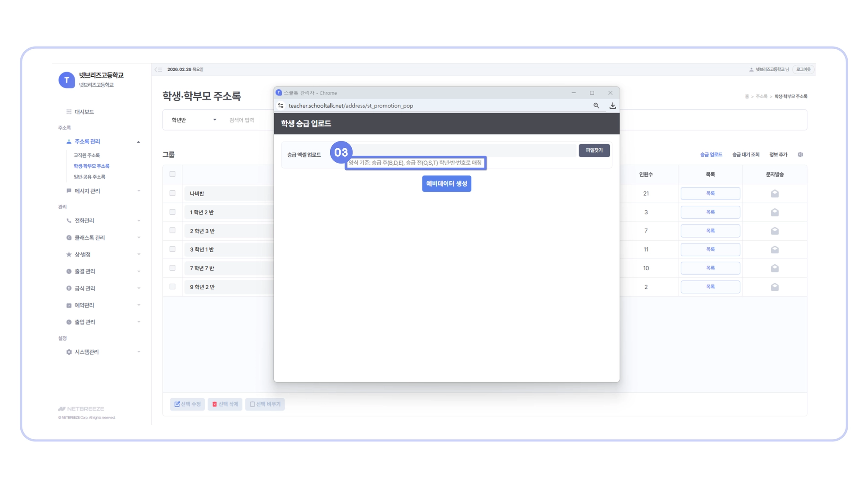Click the 예비데이터 생성 button
This screenshot has height=488, width=868.
[446, 184]
